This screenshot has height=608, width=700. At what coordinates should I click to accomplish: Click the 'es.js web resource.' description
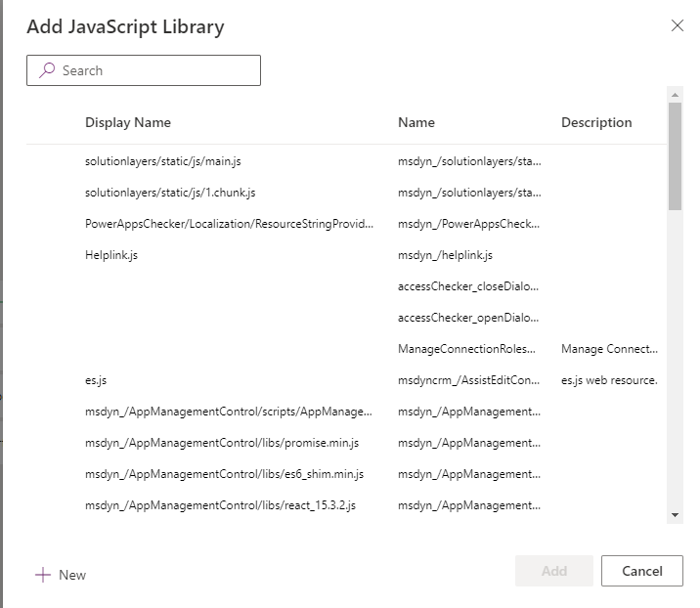(609, 380)
